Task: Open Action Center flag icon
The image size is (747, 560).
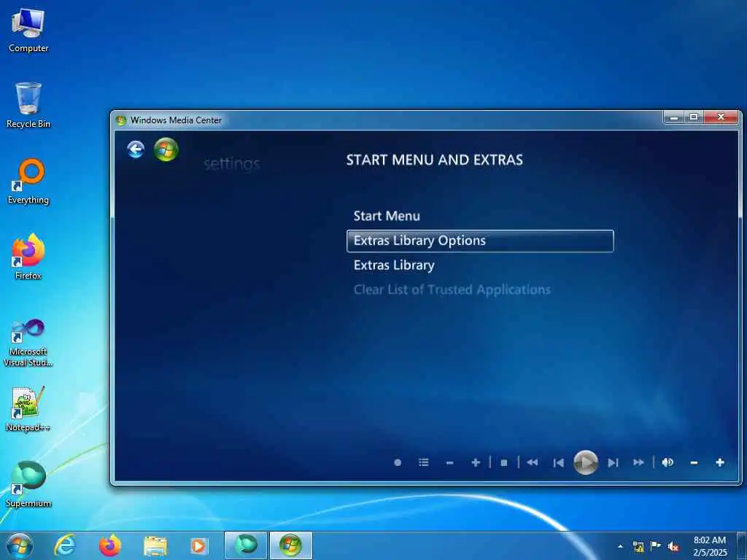Action: 656,545
